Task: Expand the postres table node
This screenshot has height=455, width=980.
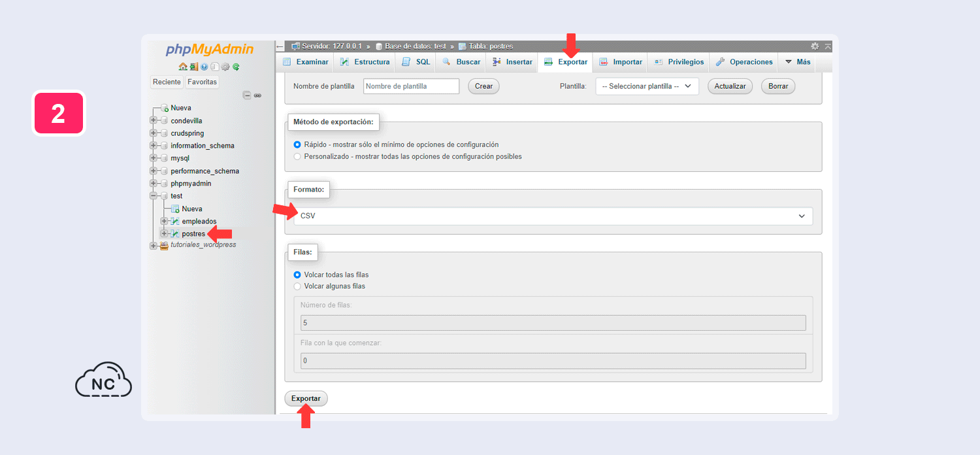Action: [x=164, y=233]
